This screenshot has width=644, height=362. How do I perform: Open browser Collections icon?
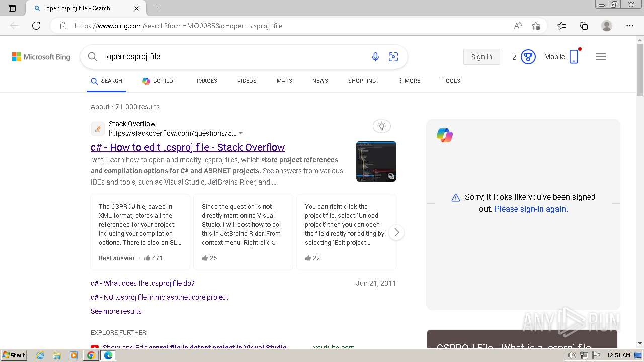(x=584, y=26)
